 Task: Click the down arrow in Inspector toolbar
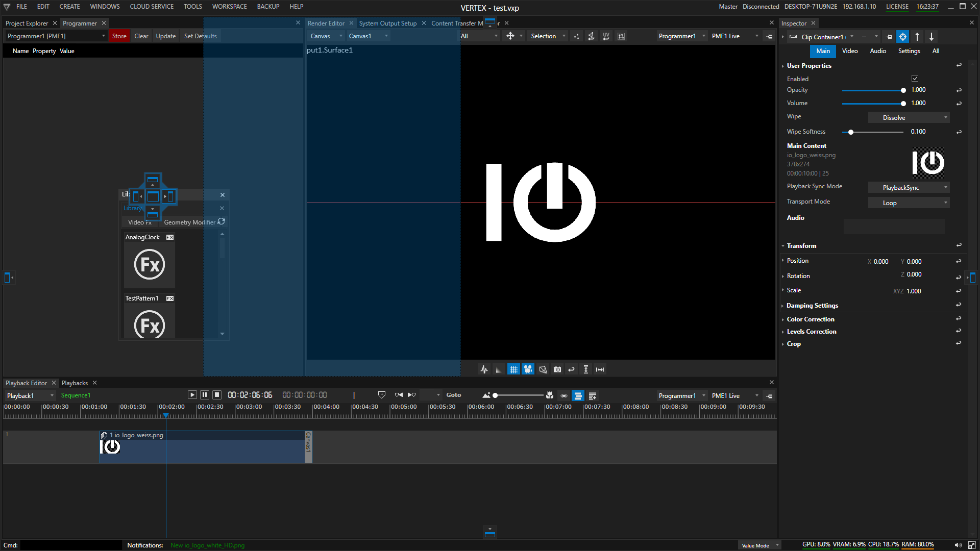tap(932, 37)
